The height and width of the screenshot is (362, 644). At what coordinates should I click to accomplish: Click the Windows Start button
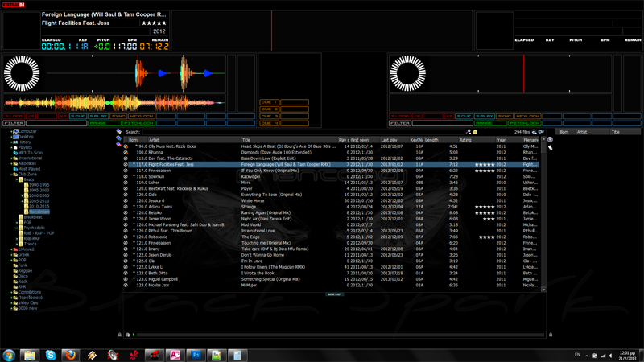point(10,355)
